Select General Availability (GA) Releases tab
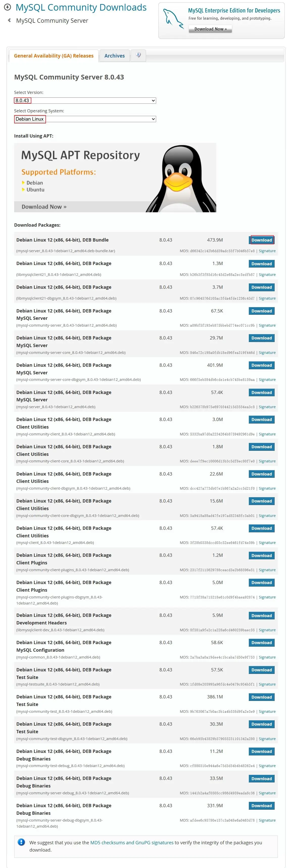Image resolution: width=287 pixels, height=868 pixels. tap(54, 56)
